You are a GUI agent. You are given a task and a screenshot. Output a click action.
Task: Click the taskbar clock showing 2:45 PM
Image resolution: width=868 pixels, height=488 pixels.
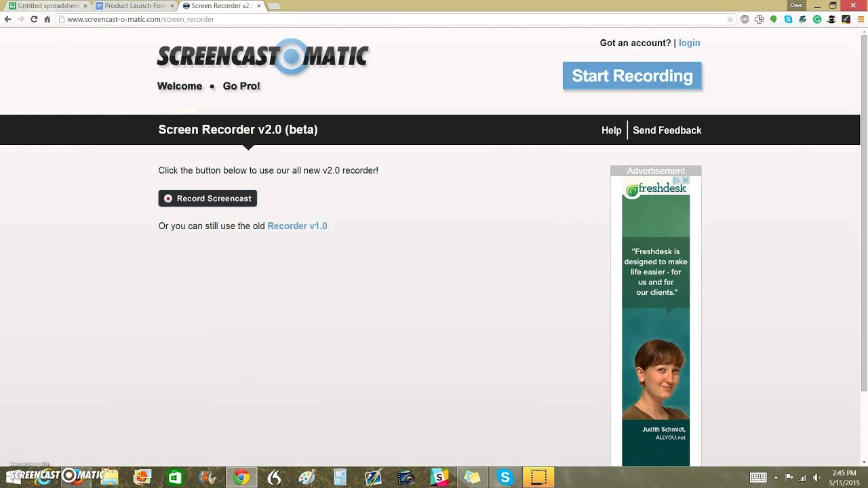tap(844, 478)
